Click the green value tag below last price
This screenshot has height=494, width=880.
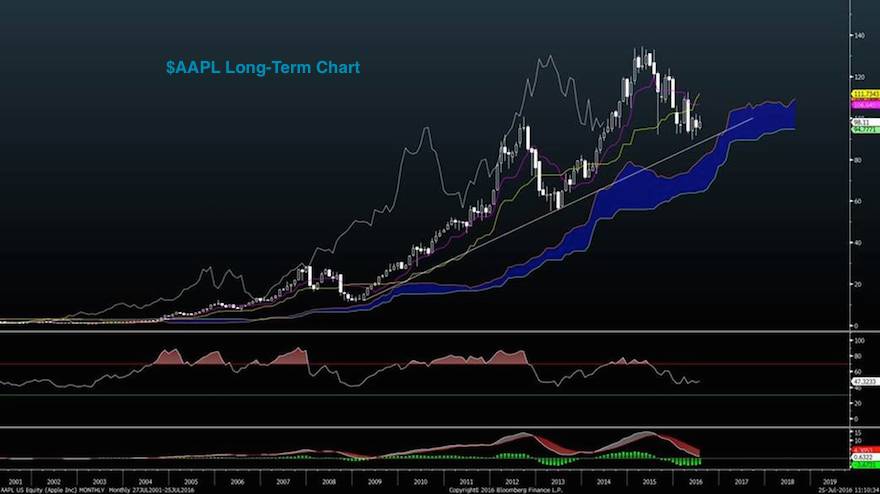coord(865,130)
